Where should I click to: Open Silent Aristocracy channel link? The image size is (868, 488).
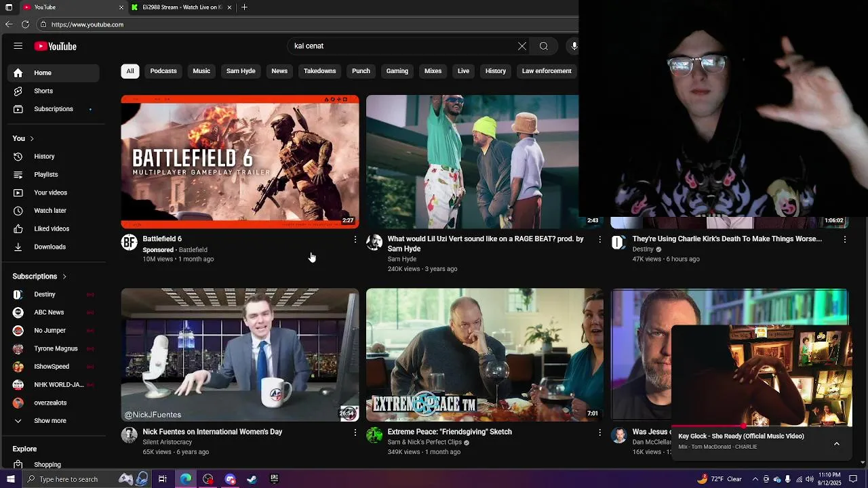(x=167, y=442)
